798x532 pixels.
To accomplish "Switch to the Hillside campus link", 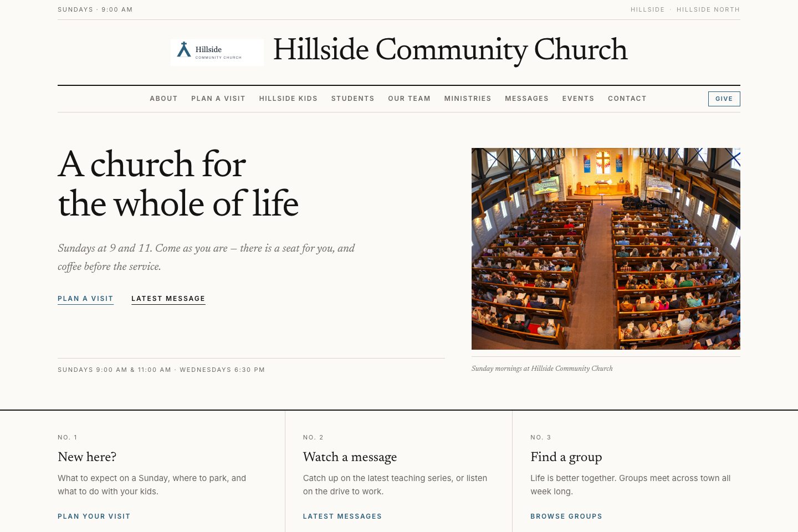I will [x=647, y=9].
